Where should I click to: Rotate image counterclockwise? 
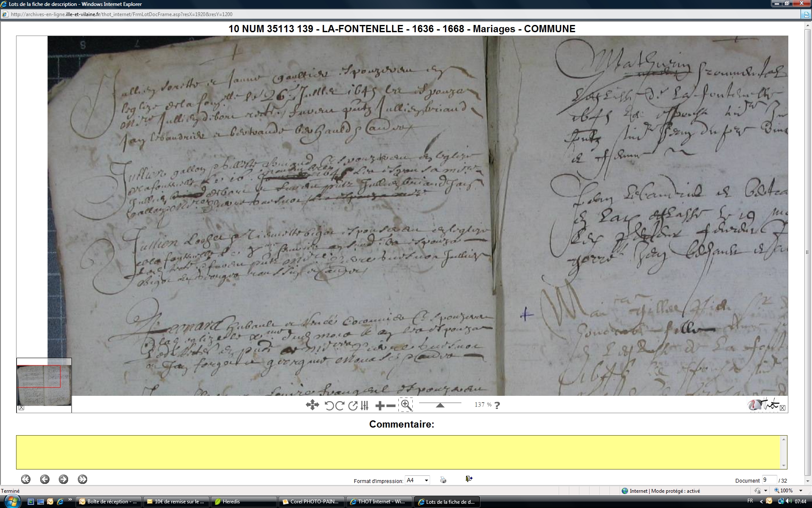pyautogui.click(x=329, y=406)
